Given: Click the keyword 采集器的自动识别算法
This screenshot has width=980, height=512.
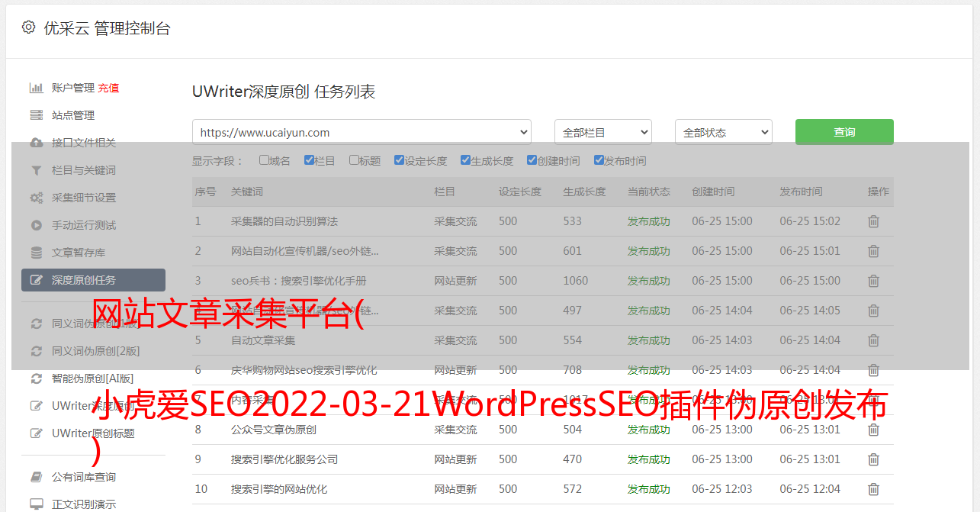Looking at the screenshot, I should 284,221.
